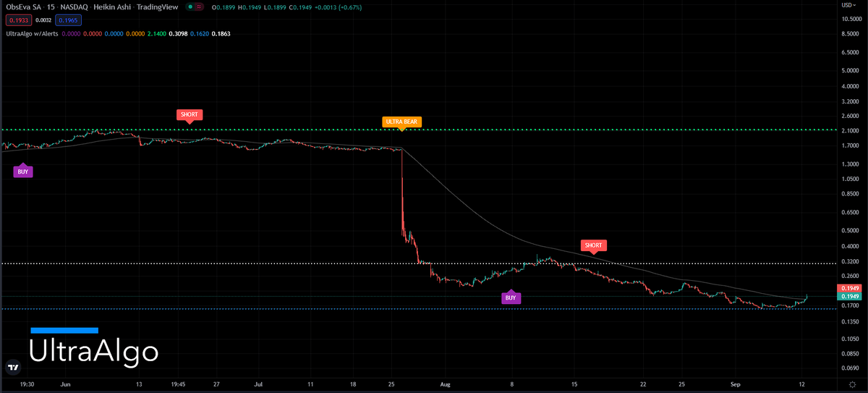Click the red 0.1949 price tag
Image resolution: width=868 pixels, height=393 pixels.
pyautogui.click(x=850, y=288)
